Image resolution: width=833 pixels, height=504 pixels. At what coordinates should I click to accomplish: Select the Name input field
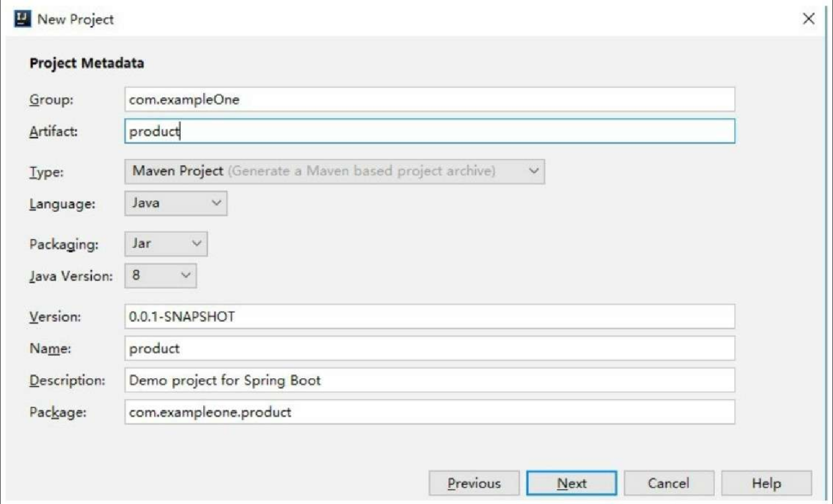tap(430, 348)
